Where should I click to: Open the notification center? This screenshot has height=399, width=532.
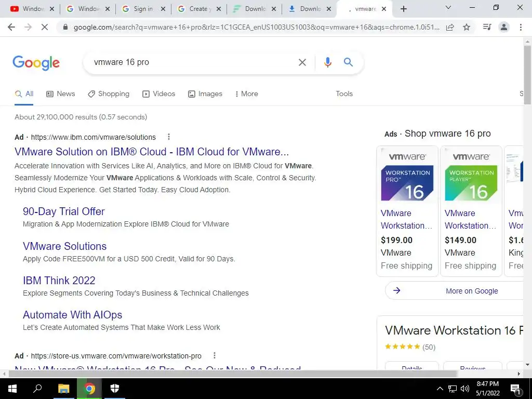tap(516, 389)
